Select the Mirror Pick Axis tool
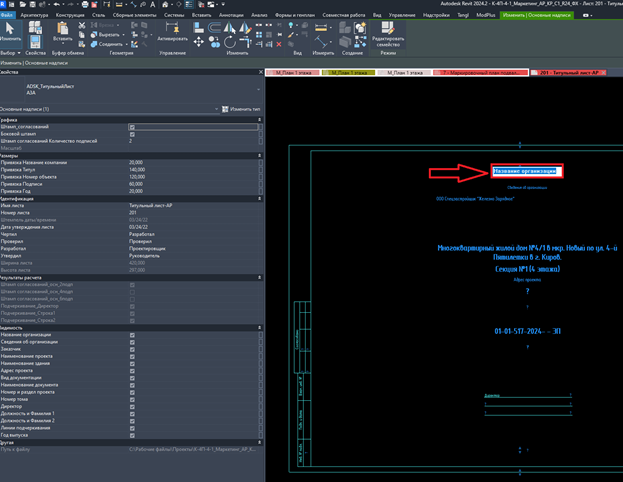Image resolution: width=623 pixels, height=482 pixels. pos(230,27)
